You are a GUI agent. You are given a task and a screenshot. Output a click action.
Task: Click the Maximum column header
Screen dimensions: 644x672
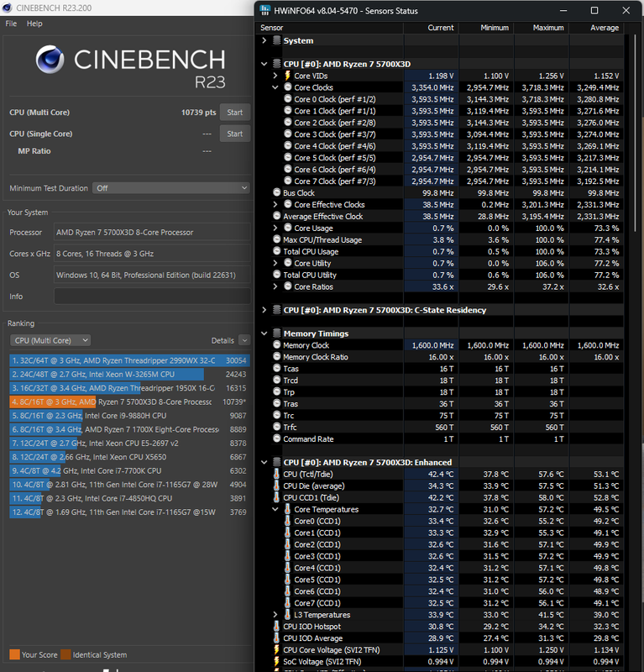542,28
